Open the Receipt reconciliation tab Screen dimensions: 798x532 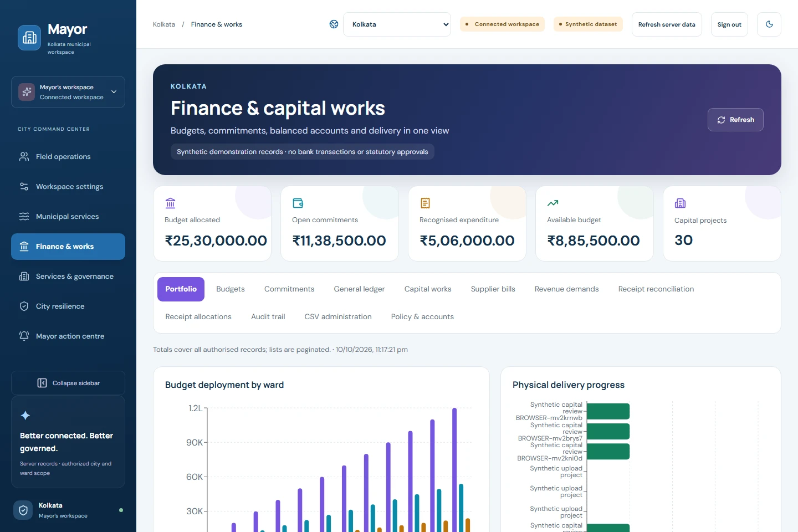tap(656, 289)
